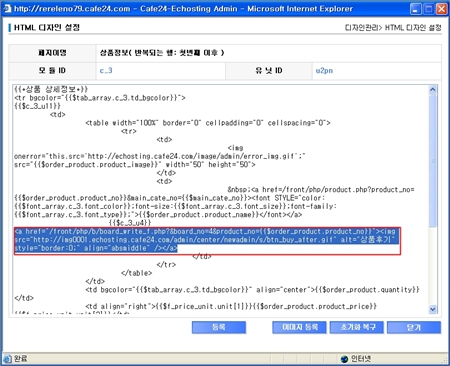The width and height of the screenshot is (450, 366).
Task: Click the </table> closing tag line
Action: coord(136,273)
